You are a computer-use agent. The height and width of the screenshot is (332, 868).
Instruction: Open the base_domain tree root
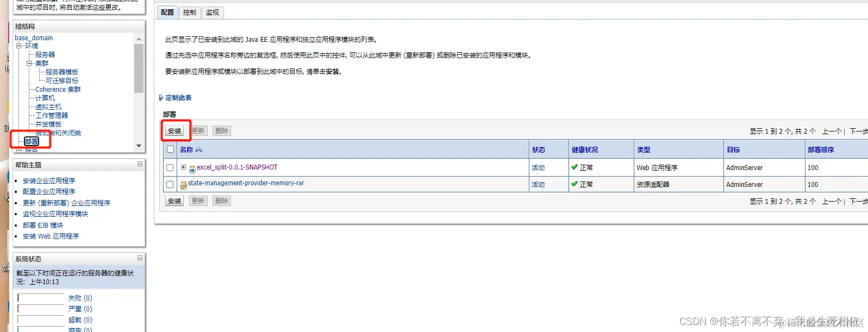[x=34, y=38]
